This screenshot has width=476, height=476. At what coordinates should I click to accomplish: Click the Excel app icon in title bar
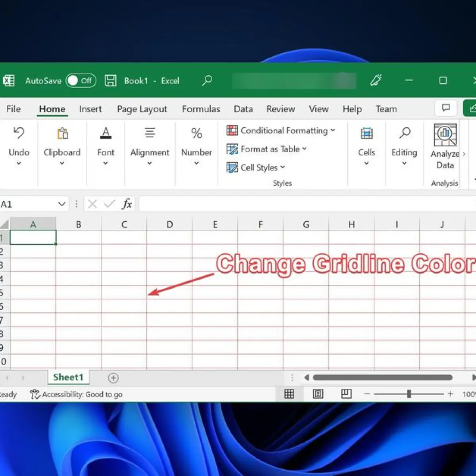click(x=9, y=81)
